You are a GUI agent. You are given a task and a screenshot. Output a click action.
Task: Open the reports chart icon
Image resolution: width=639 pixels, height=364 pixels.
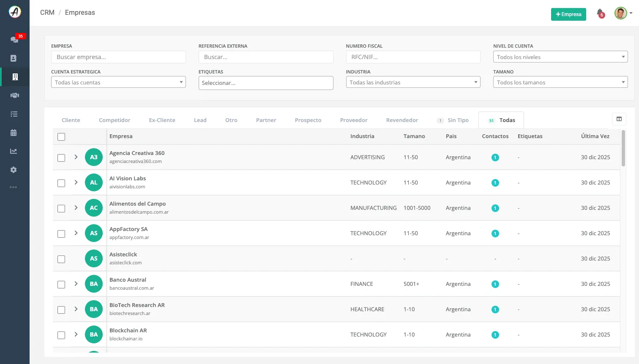coord(14,151)
